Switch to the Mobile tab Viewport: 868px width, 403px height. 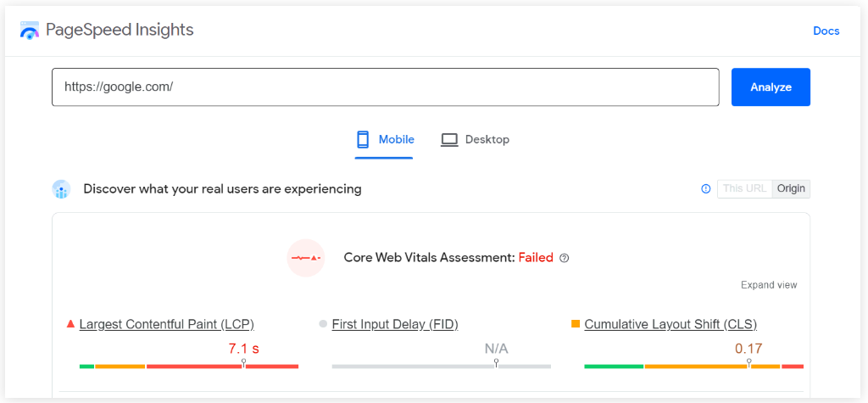pyautogui.click(x=384, y=142)
